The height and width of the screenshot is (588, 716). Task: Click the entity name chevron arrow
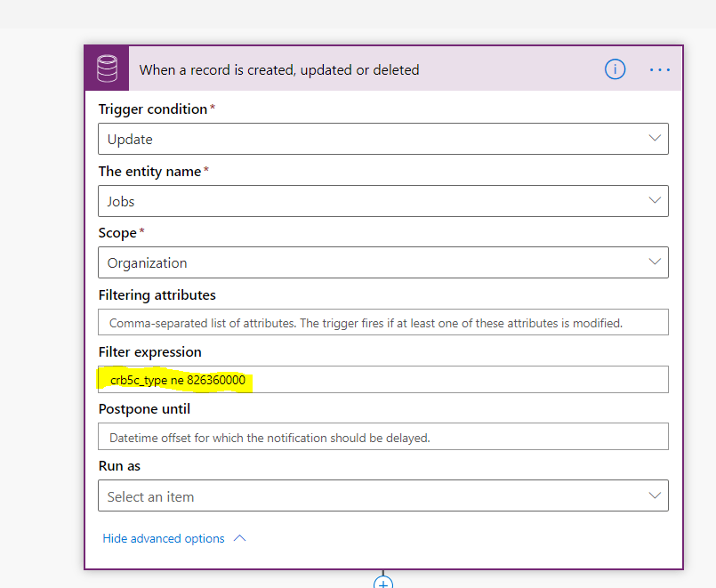[x=655, y=201]
